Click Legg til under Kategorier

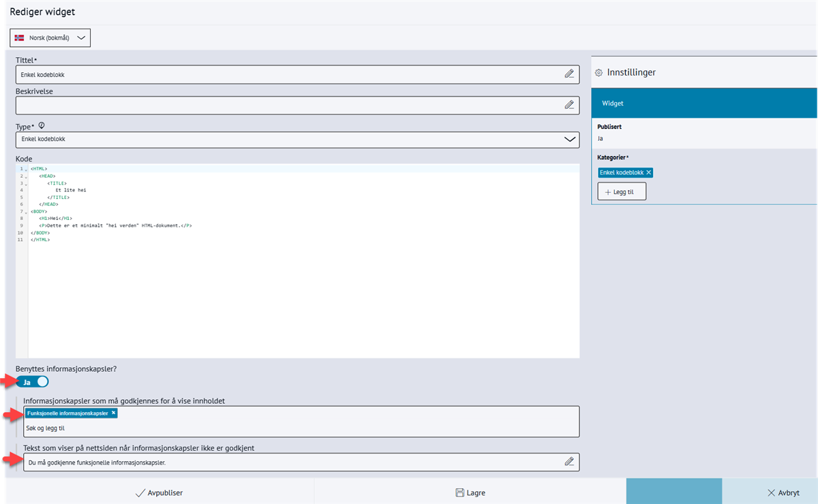[622, 192]
